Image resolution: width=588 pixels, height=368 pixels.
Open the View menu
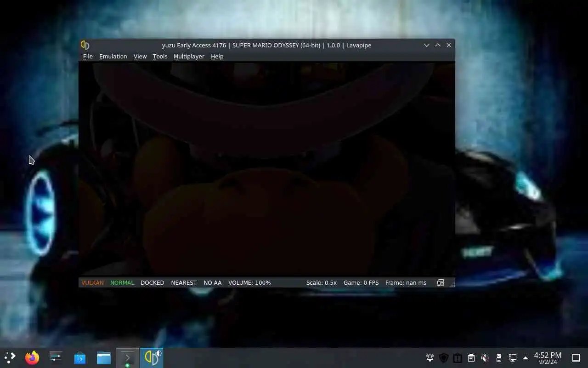(x=140, y=56)
